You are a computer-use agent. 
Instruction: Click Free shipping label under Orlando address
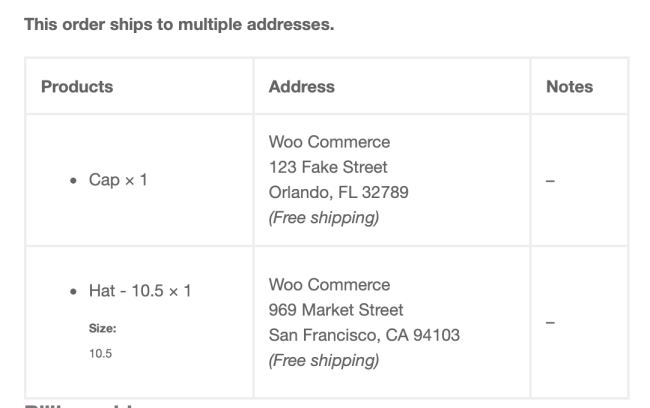click(x=324, y=218)
